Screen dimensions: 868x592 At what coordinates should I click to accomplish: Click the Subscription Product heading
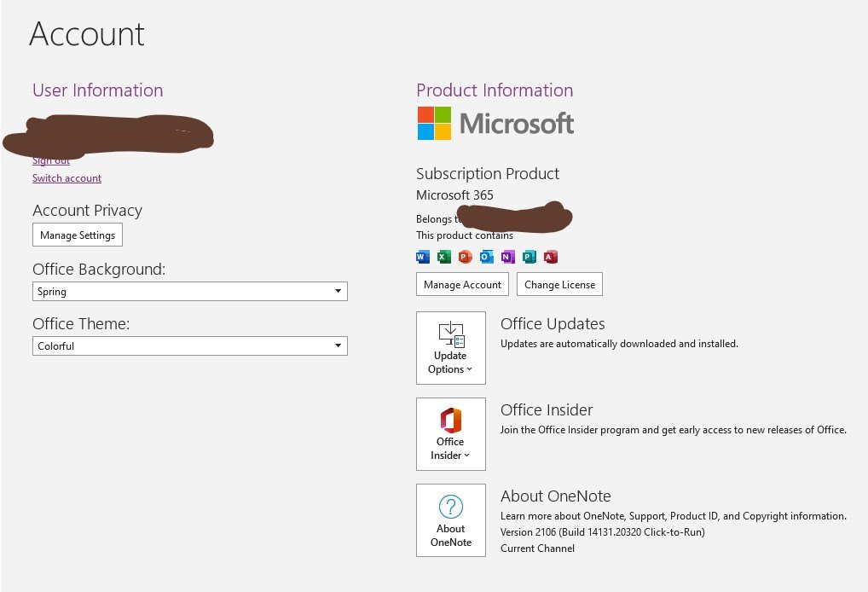(x=488, y=174)
